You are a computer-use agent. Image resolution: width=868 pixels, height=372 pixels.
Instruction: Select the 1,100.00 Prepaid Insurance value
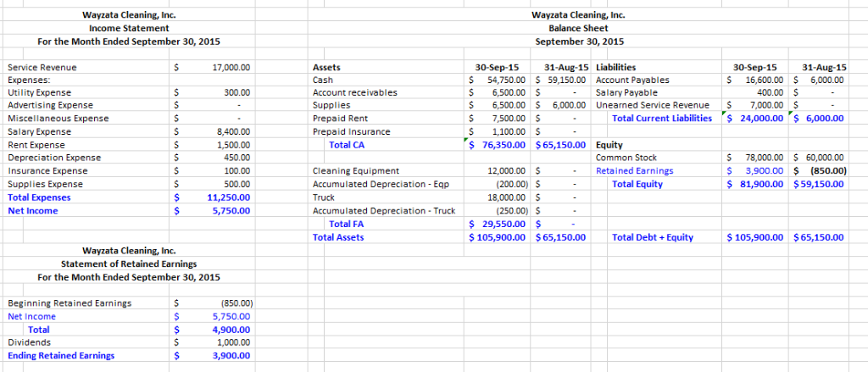(x=509, y=131)
